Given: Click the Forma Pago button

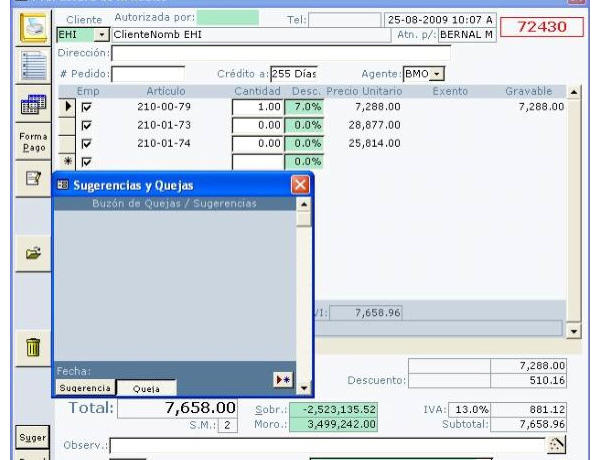Looking at the screenshot, I should [x=33, y=142].
